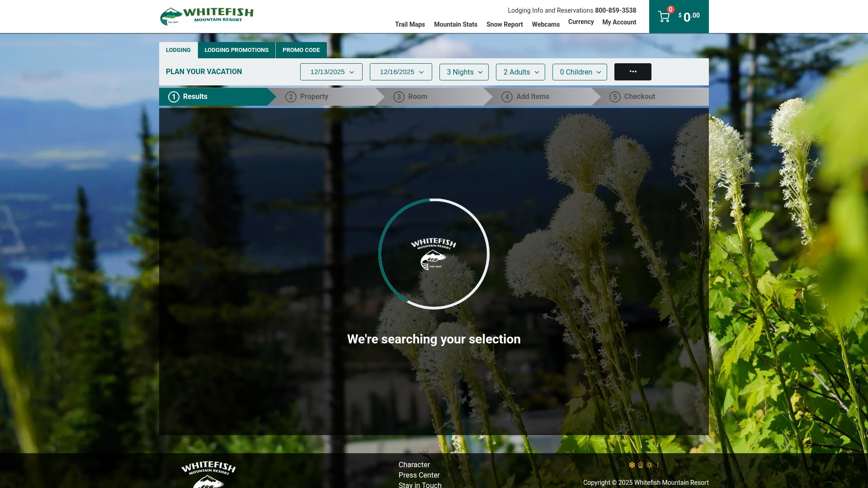Open the shopping cart icon
Viewport: 868px width, 488px height.
point(664,17)
